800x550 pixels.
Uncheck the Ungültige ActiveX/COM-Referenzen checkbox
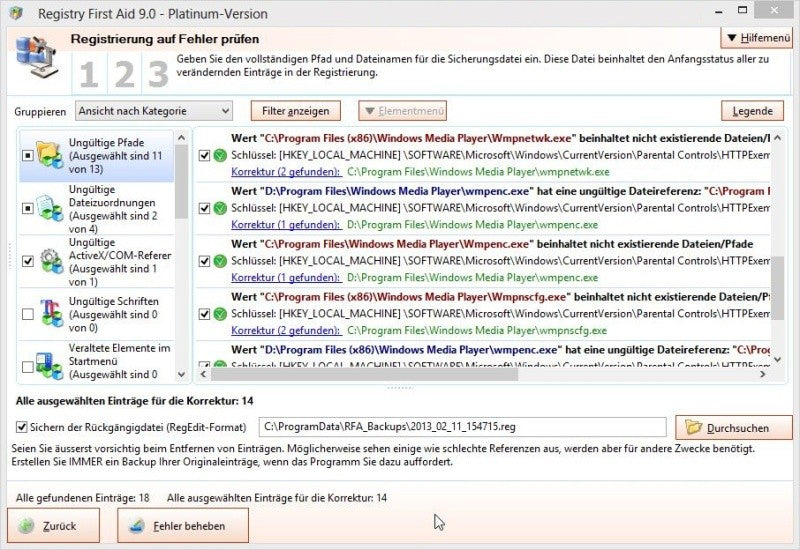[x=28, y=261]
